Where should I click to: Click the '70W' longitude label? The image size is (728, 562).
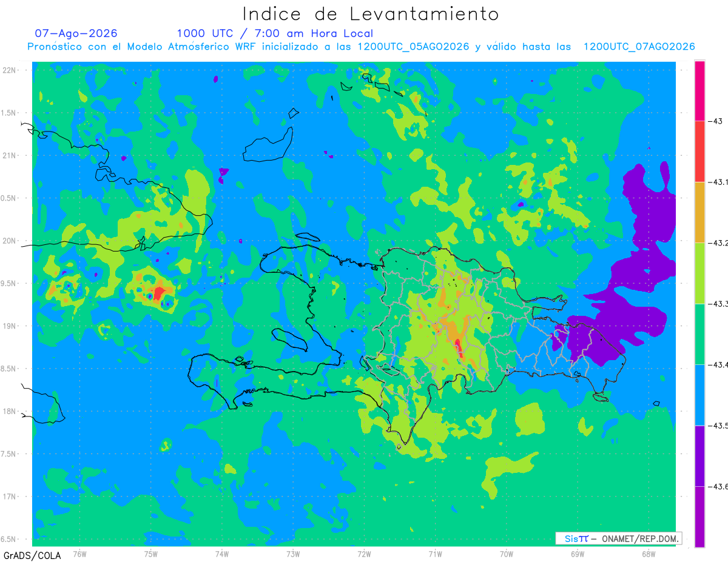(506, 554)
